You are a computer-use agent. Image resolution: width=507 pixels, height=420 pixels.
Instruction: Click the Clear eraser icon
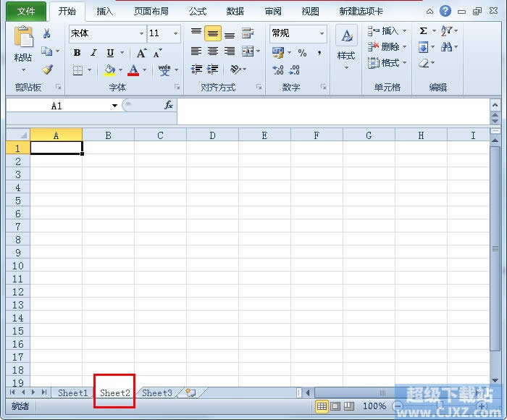[423, 63]
